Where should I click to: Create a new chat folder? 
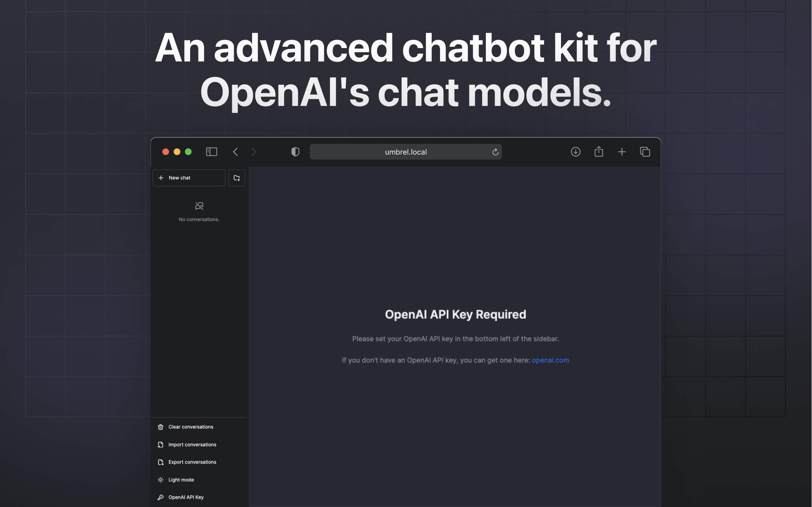click(236, 178)
